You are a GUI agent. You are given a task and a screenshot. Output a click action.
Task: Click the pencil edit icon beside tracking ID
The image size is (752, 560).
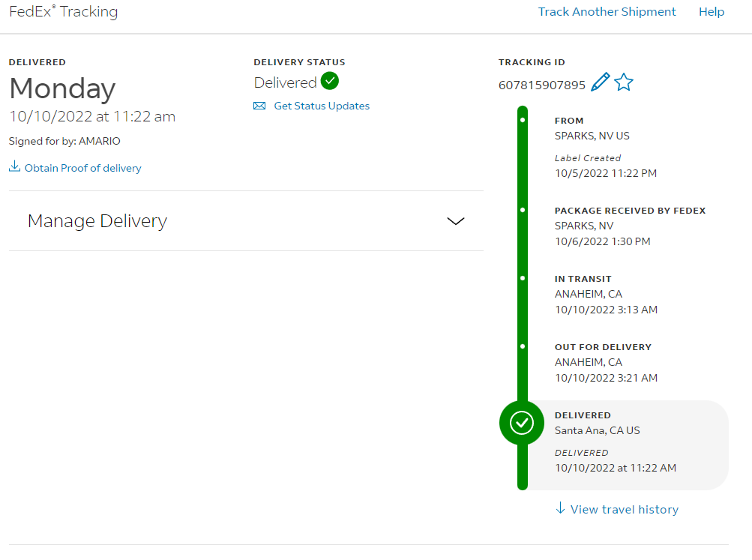600,82
